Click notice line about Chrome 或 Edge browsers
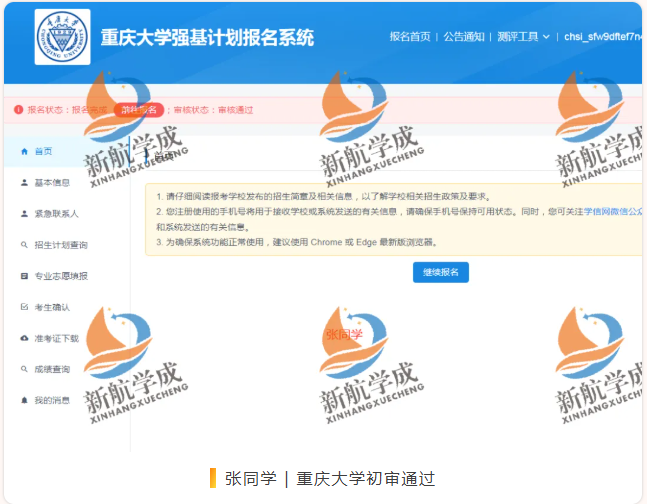 [x=296, y=242]
